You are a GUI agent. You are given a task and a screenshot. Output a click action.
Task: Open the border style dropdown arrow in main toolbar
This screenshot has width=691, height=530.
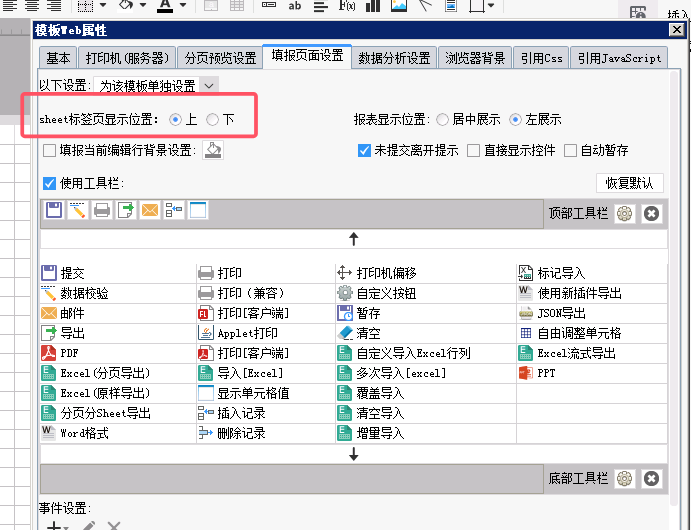103,5
